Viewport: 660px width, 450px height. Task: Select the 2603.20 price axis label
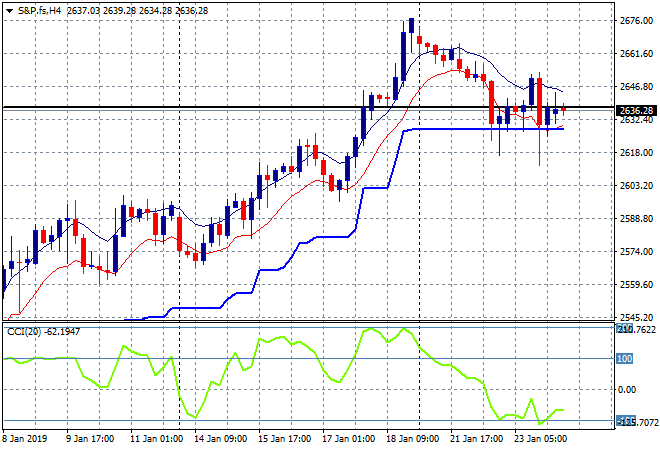point(636,186)
